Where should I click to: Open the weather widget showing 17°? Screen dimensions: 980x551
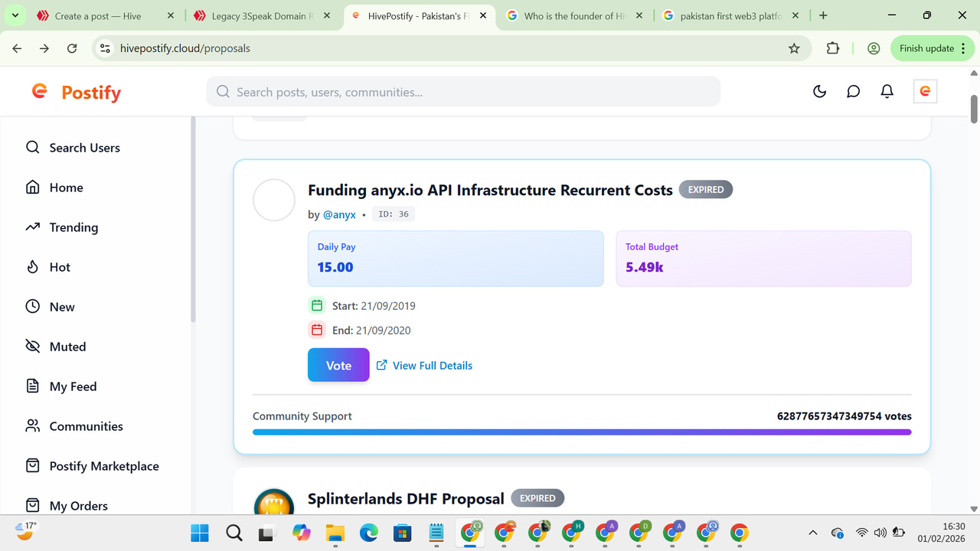click(26, 530)
